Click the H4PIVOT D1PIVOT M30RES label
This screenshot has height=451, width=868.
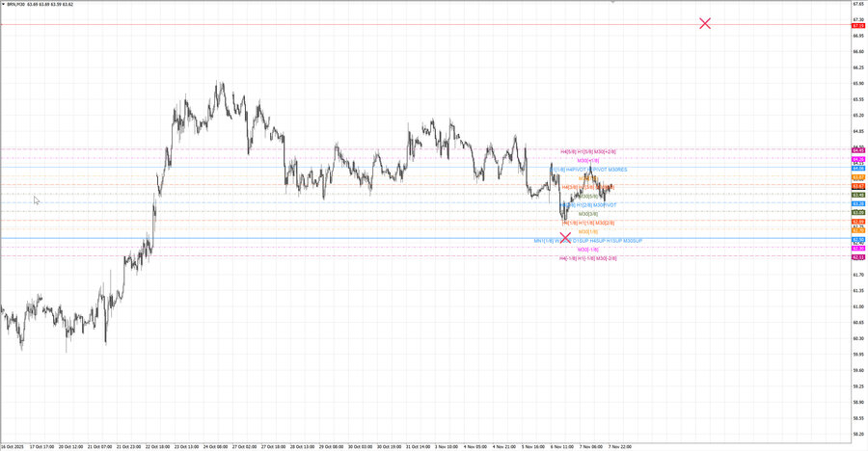pyautogui.click(x=596, y=169)
